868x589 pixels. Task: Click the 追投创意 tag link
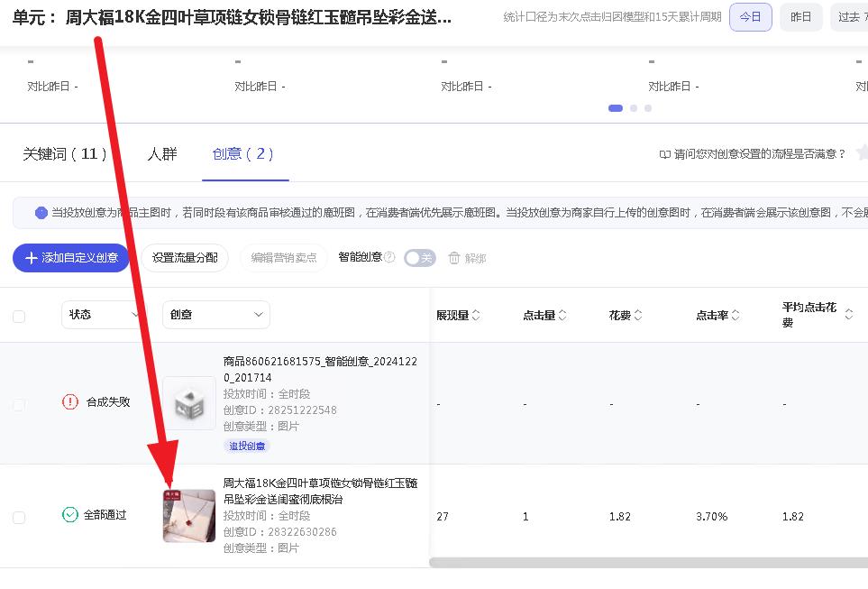point(247,446)
